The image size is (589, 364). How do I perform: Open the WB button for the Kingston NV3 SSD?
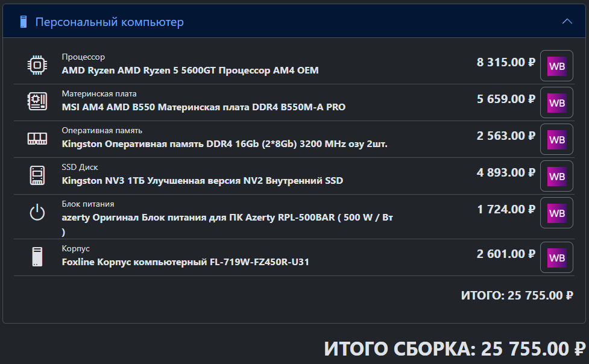(x=556, y=176)
